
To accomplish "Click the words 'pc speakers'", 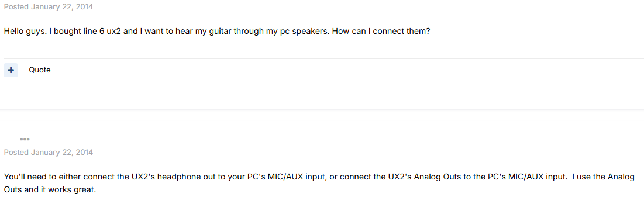I will coord(303,31).
